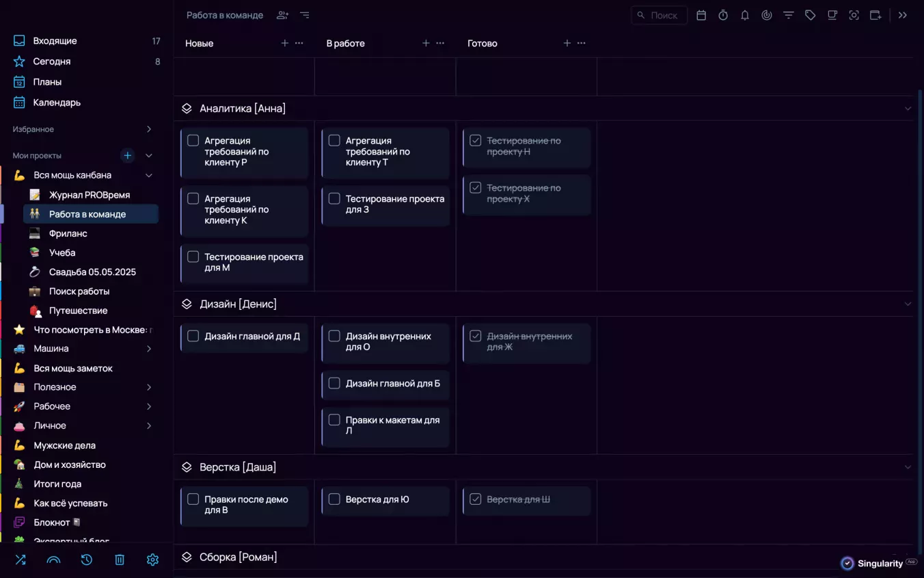Collapse Дизайн [Денис] section chevron

pyautogui.click(x=908, y=304)
